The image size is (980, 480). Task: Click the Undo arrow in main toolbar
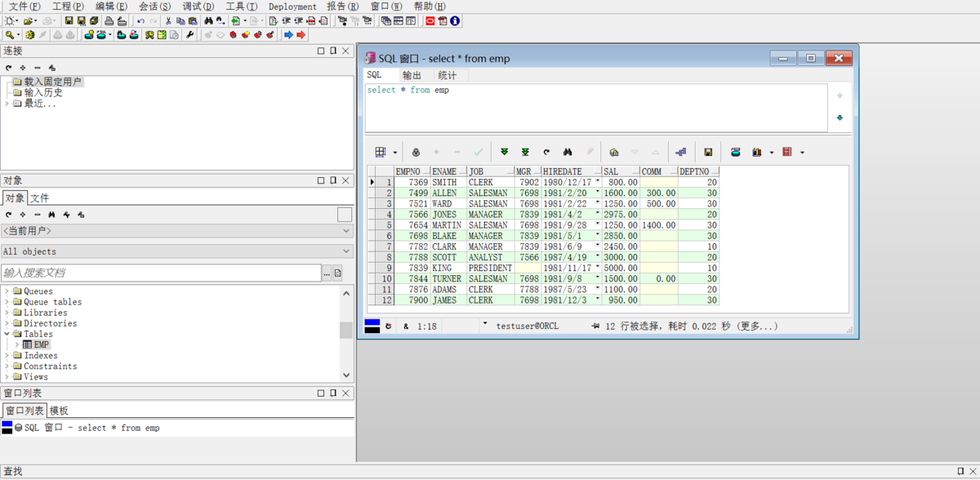(140, 20)
